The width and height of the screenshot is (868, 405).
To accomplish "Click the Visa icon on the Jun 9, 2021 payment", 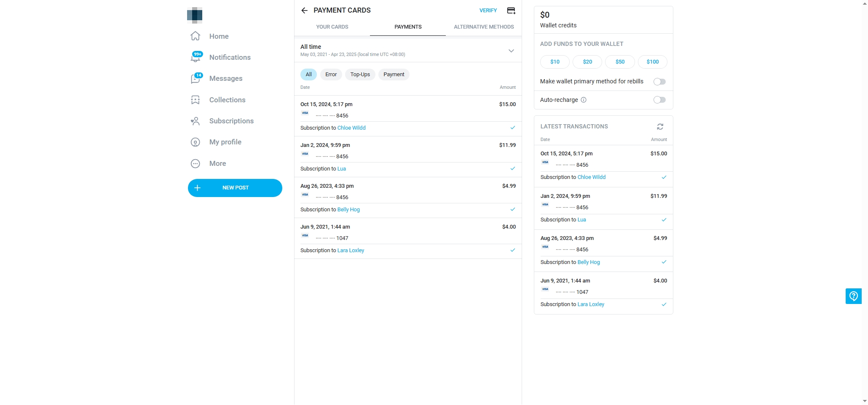I will (x=305, y=235).
